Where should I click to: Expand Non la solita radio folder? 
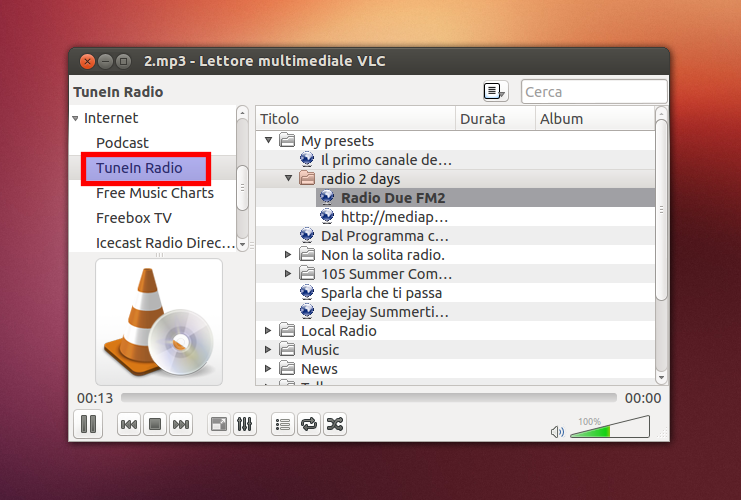pyautogui.click(x=288, y=255)
